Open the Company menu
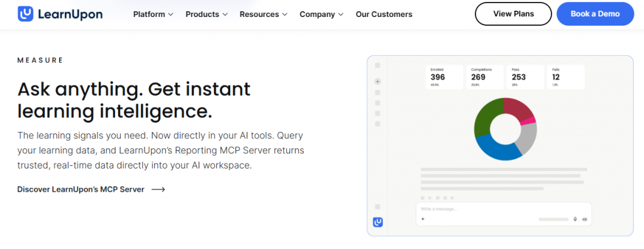Screen dimensions: 644x249 click(x=321, y=14)
